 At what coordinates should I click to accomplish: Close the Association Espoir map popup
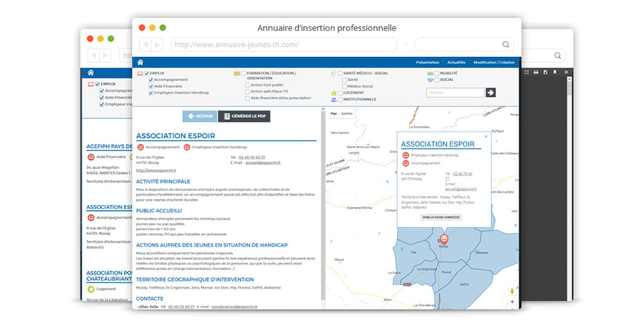point(486,137)
